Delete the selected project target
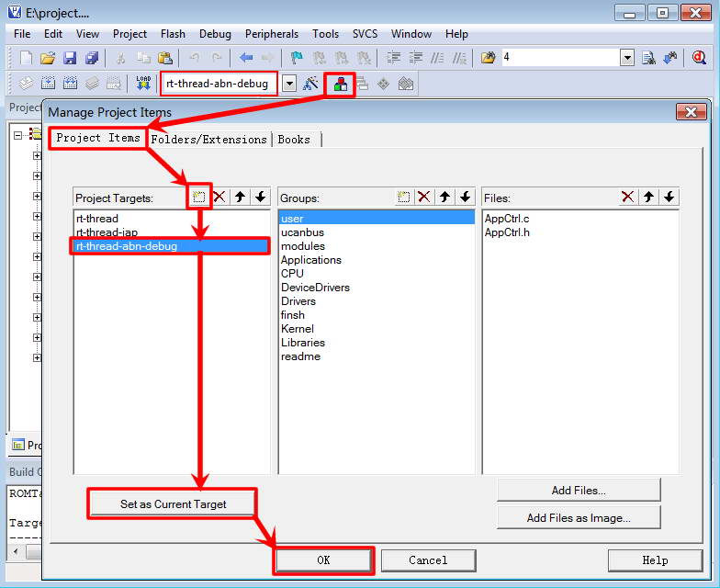The width and height of the screenshot is (720, 588). [219, 197]
